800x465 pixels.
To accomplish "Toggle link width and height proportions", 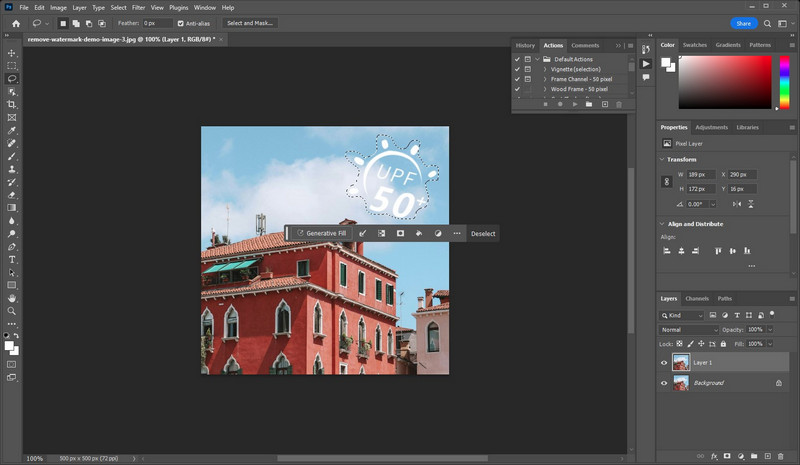I will point(666,182).
